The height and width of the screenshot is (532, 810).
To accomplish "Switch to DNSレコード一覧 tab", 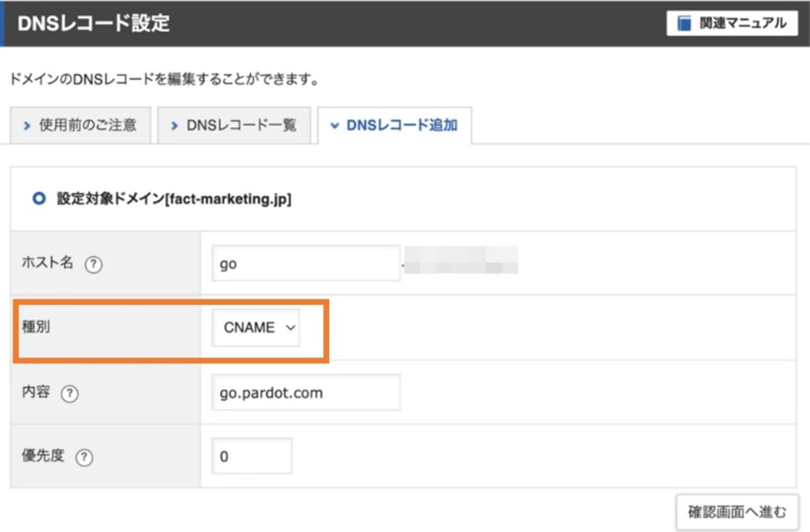I will [x=234, y=125].
